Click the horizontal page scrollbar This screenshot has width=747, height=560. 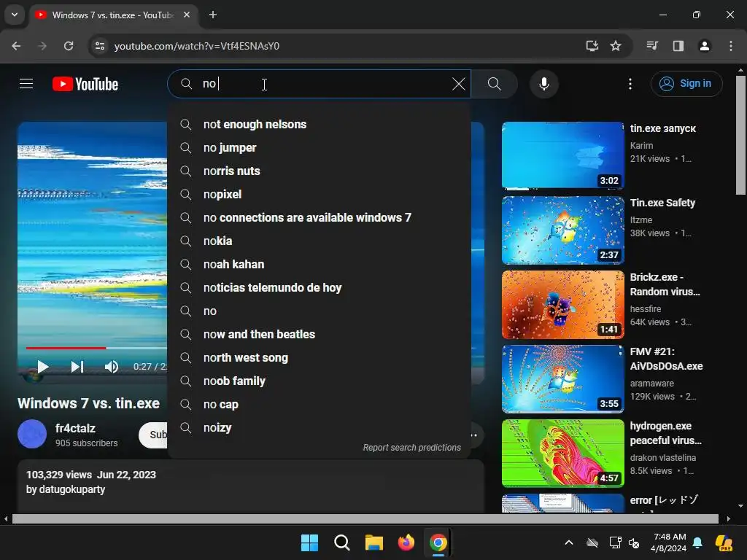coord(365,518)
